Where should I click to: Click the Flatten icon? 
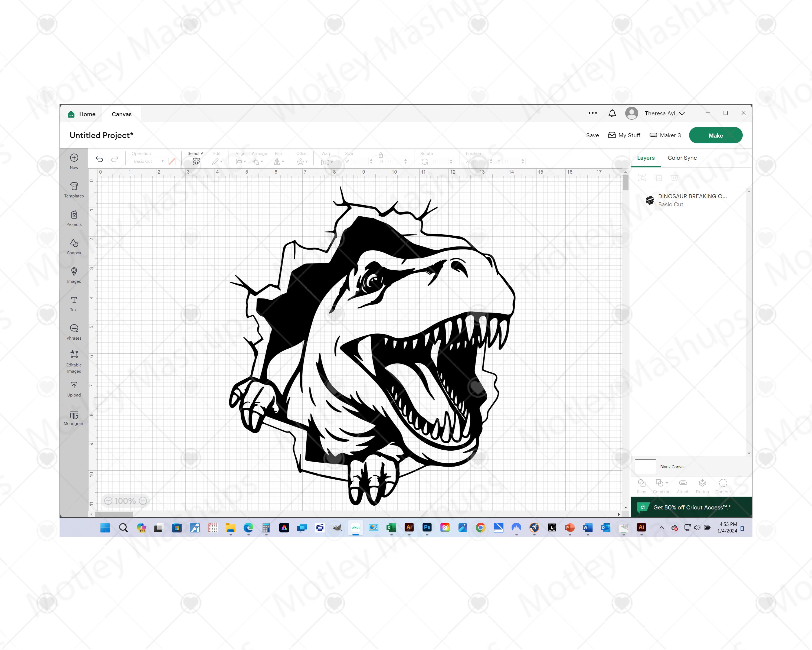[702, 483]
